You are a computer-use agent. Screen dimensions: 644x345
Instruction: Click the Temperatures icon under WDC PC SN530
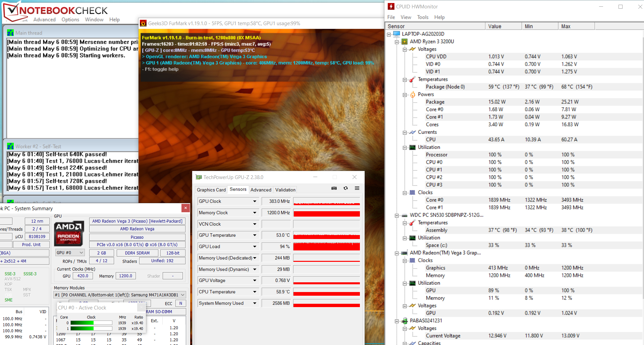pyautogui.click(x=413, y=223)
